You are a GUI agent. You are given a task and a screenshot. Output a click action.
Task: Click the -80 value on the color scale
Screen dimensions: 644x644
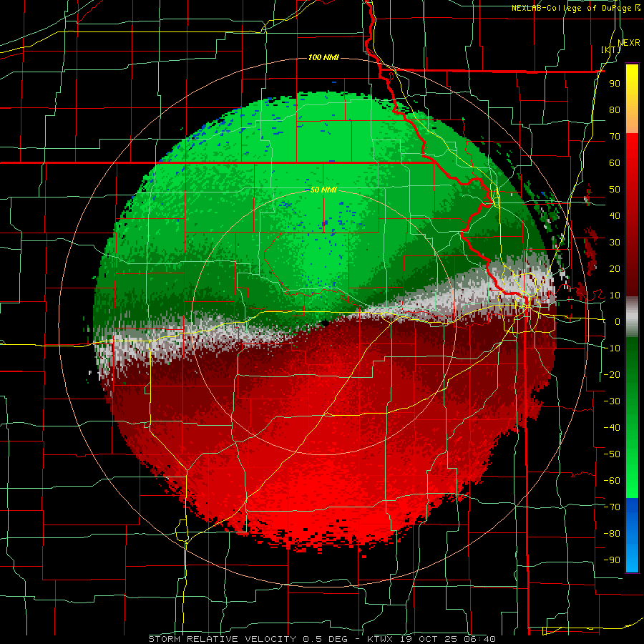tap(612, 534)
